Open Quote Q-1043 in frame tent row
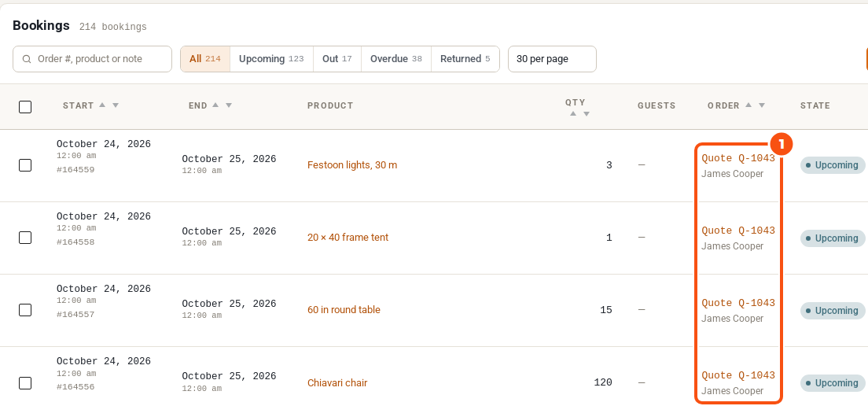 pos(738,231)
